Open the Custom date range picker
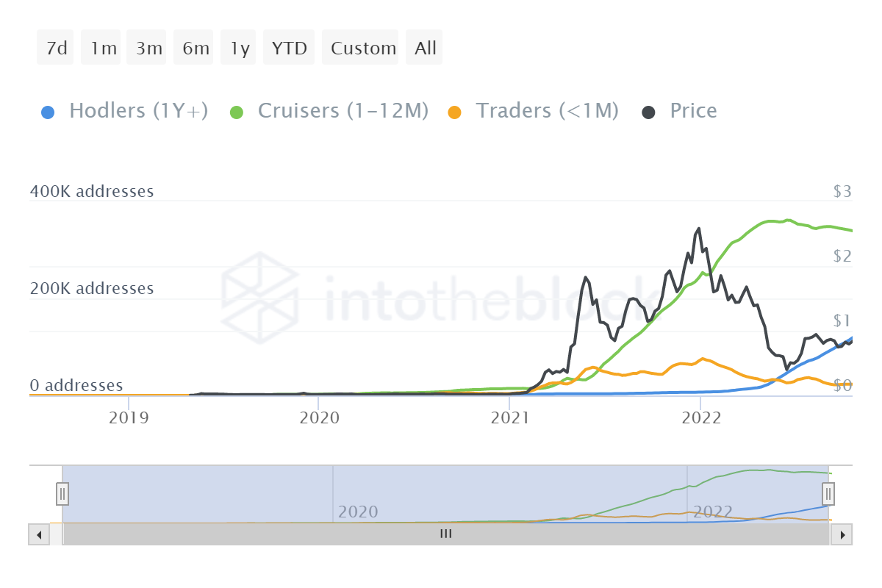 (362, 49)
